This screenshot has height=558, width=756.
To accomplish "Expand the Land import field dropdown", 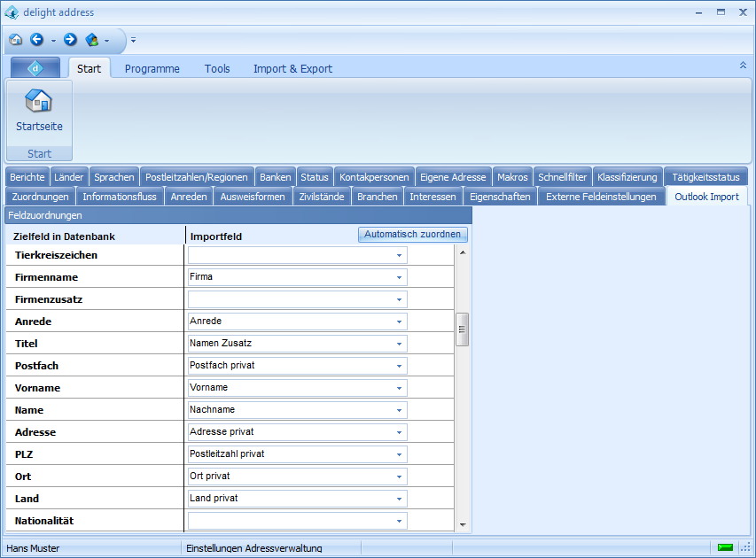I will click(399, 499).
